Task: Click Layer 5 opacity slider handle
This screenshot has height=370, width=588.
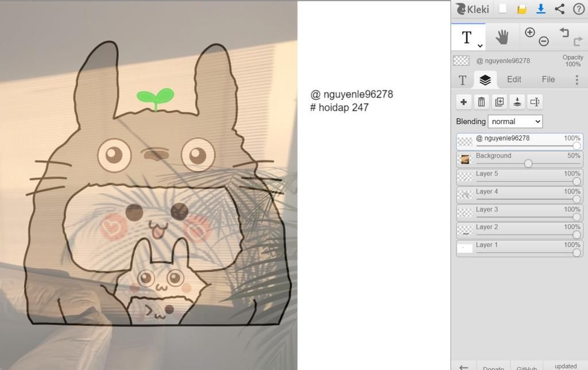Action: coord(577,182)
